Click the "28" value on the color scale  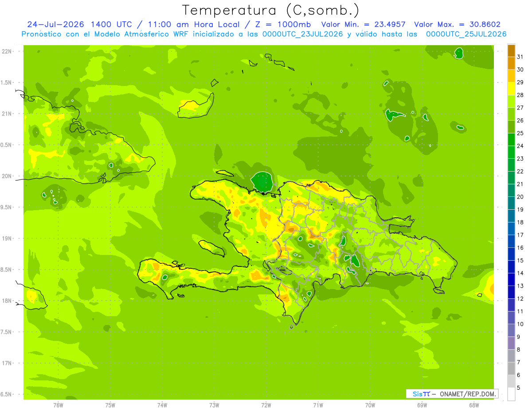pyautogui.click(x=520, y=94)
